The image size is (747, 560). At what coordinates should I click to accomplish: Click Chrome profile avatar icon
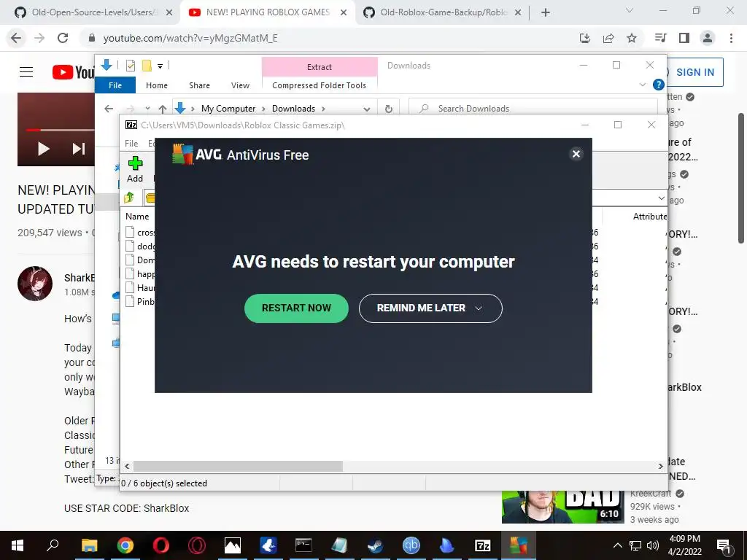tap(708, 38)
